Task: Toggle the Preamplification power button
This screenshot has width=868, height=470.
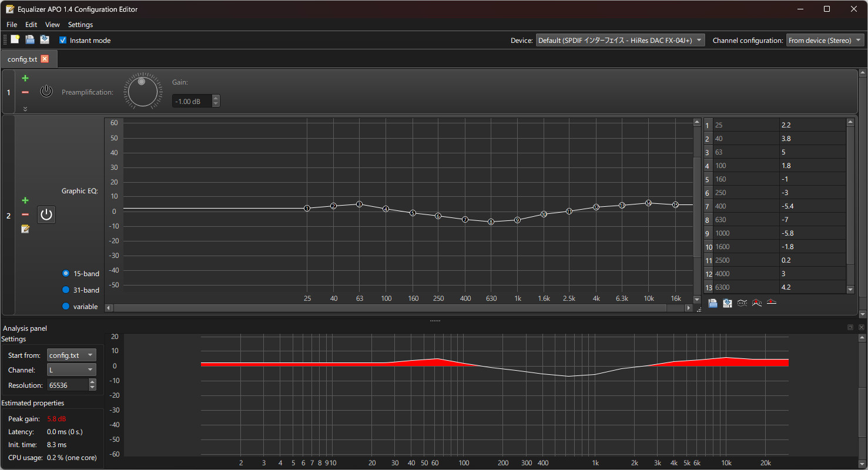Action: 46,92
